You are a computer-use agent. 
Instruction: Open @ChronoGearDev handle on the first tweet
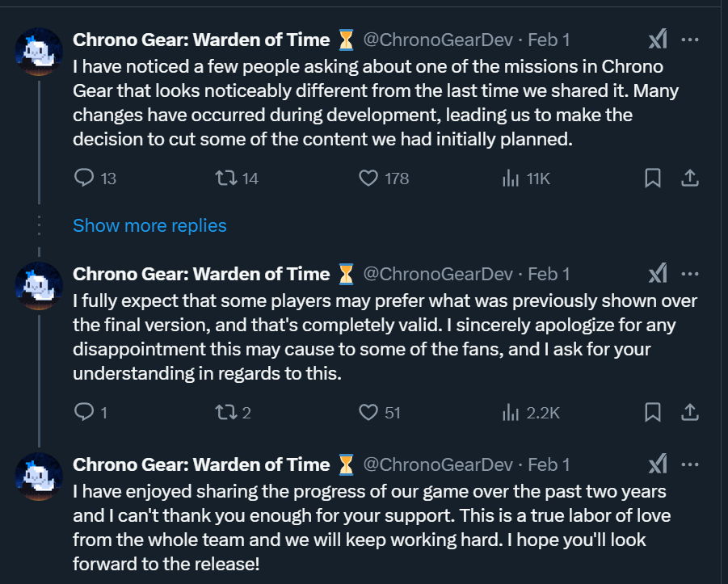[437, 40]
